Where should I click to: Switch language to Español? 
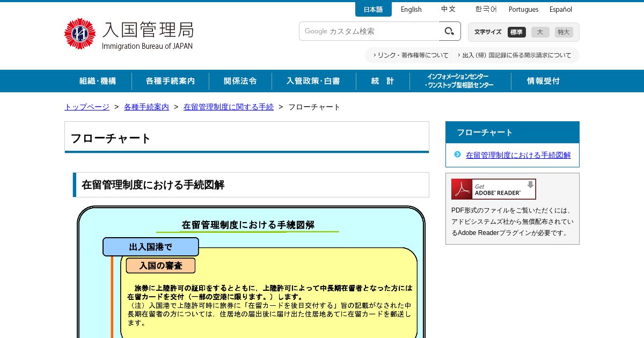pos(560,10)
